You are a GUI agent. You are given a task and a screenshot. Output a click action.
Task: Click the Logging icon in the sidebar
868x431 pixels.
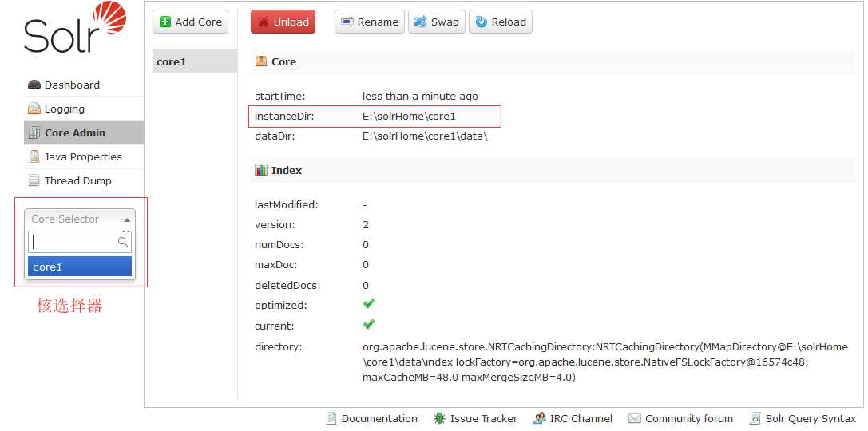point(34,109)
